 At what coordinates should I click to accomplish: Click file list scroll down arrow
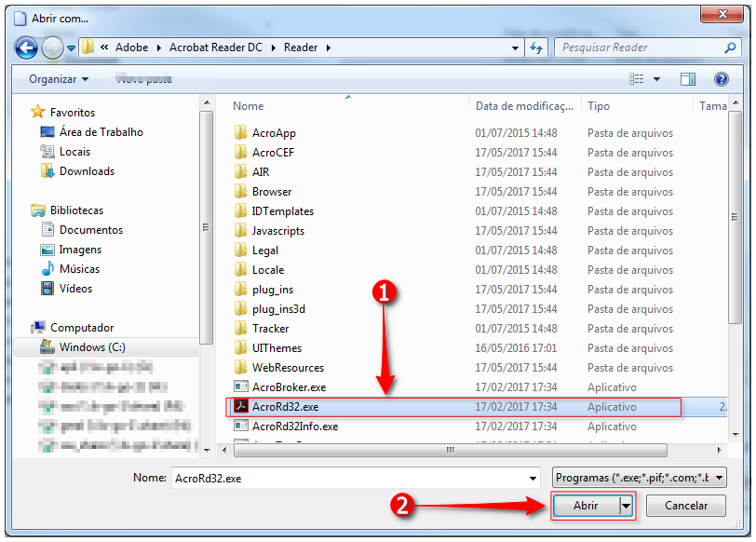pyautogui.click(x=736, y=435)
